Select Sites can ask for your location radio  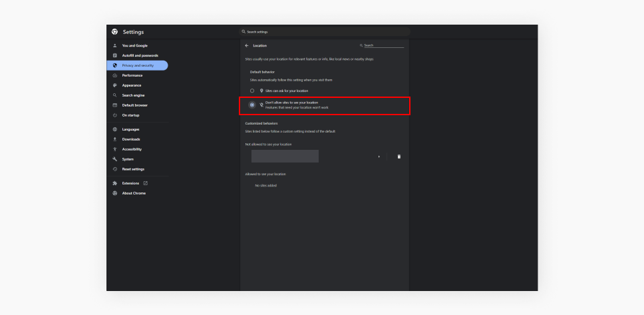point(252,91)
